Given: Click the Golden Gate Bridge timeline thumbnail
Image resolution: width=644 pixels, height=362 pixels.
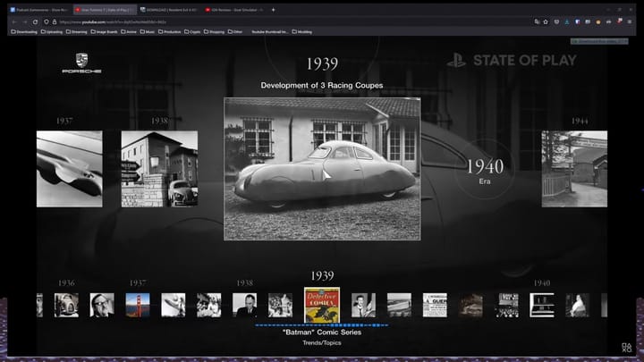Looking at the screenshot, I should coord(138,305).
